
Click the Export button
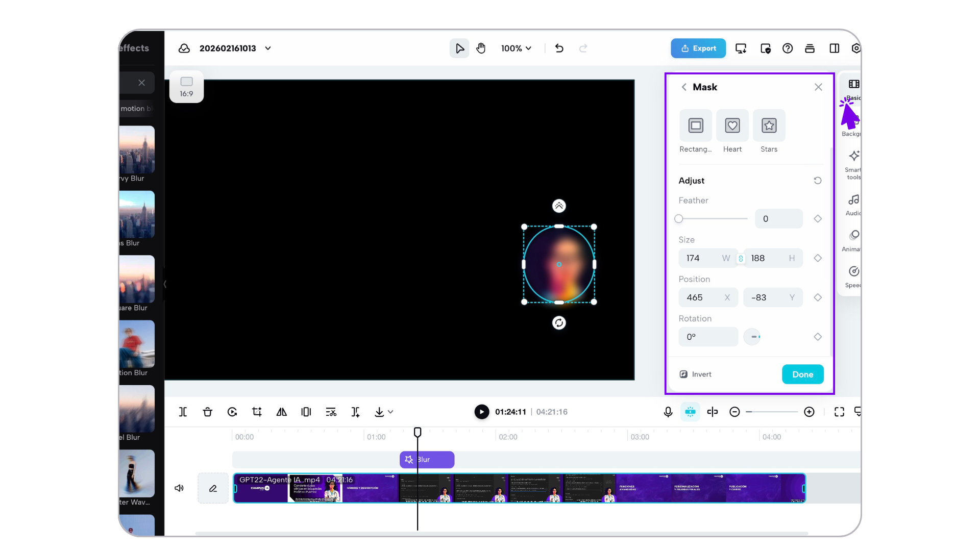pyautogui.click(x=698, y=48)
